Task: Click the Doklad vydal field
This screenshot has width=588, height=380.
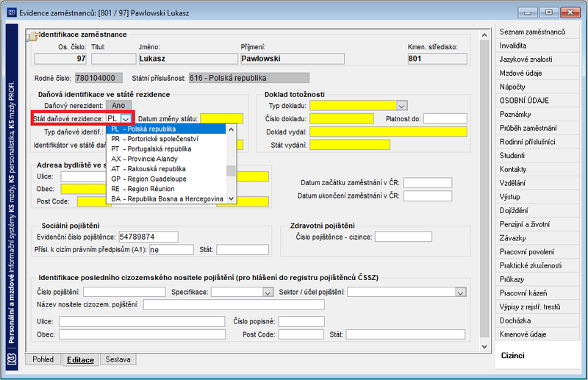Action: click(x=389, y=132)
